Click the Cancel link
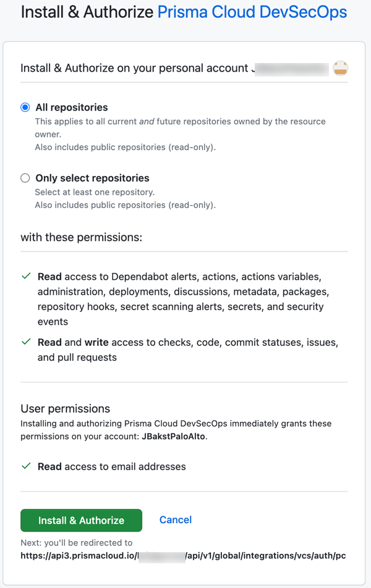This screenshot has width=371, height=588. point(175,520)
